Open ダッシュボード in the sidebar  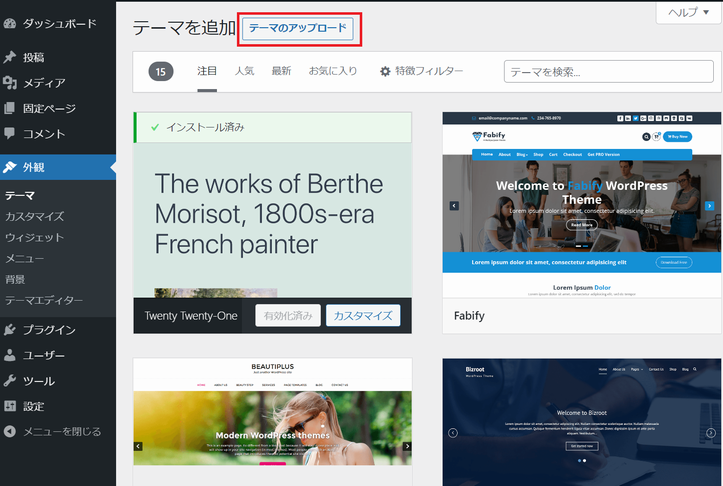click(58, 24)
